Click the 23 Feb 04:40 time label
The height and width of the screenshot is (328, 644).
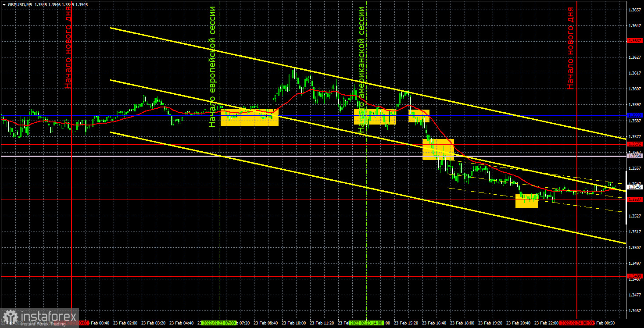(181, 323)
